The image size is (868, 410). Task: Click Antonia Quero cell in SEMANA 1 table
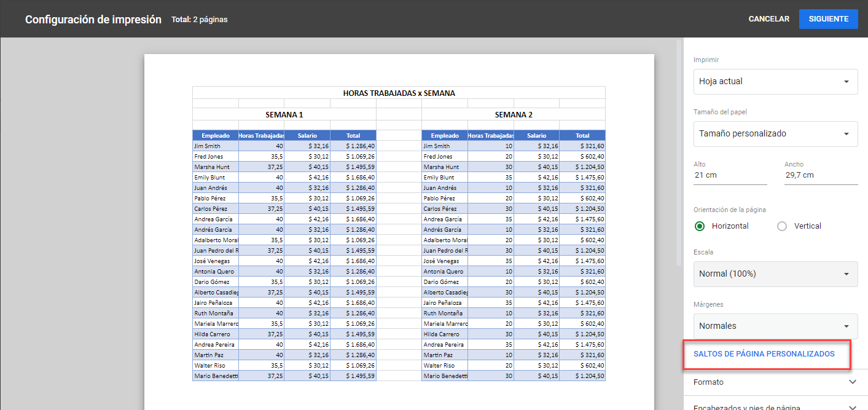[x=216, y=271]
